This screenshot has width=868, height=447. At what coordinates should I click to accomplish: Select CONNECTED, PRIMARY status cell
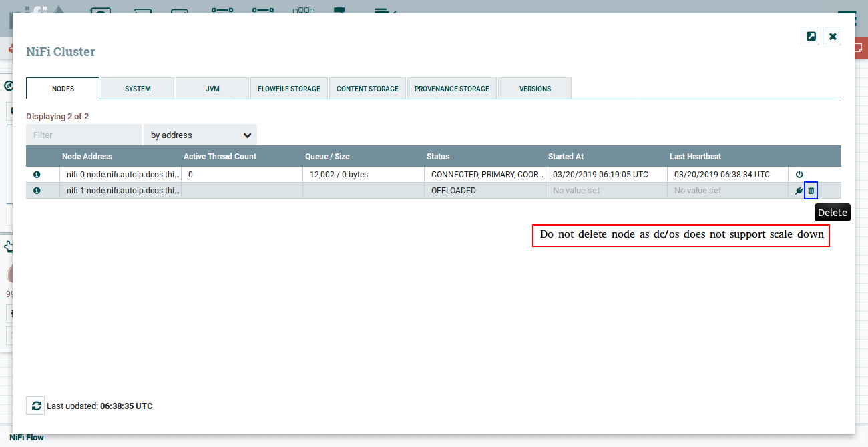tap(485, 175)
